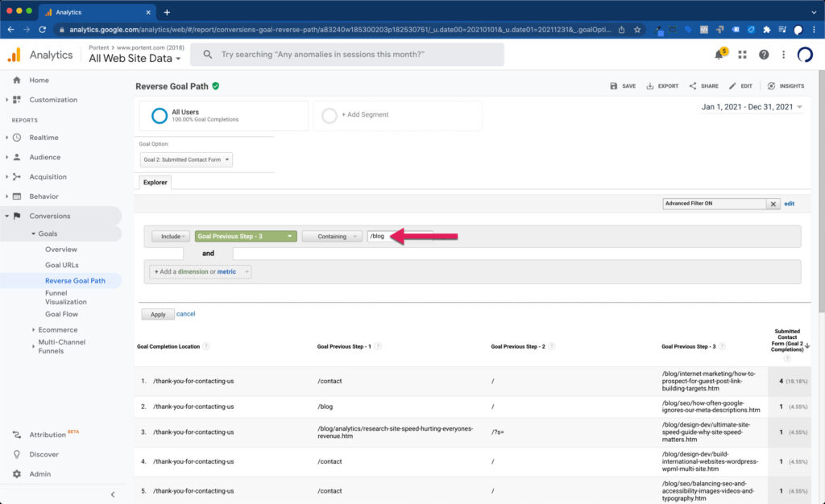Image resolution: width=825 pixels, height=504 pixels.
Task: Click the Audience person icon
Action: pos(17,157)
